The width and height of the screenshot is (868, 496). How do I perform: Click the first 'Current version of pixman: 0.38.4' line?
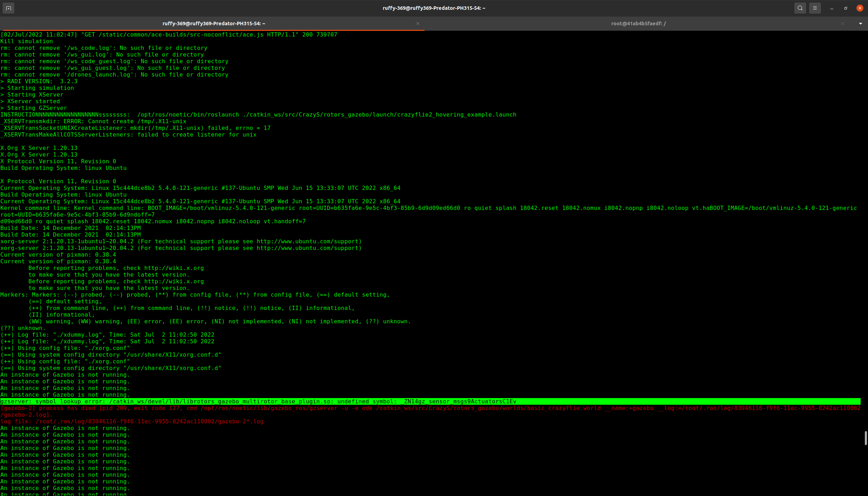pyautogui.click(x=58, y=254)
